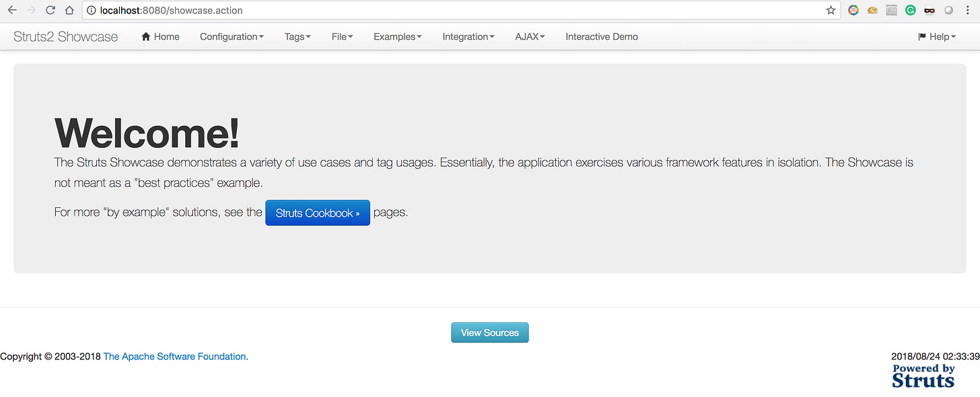Image resolution: width=980 pixels, height=397 pixels.
Task: Open the cookie extension icon
Action: tap(872, 10)
